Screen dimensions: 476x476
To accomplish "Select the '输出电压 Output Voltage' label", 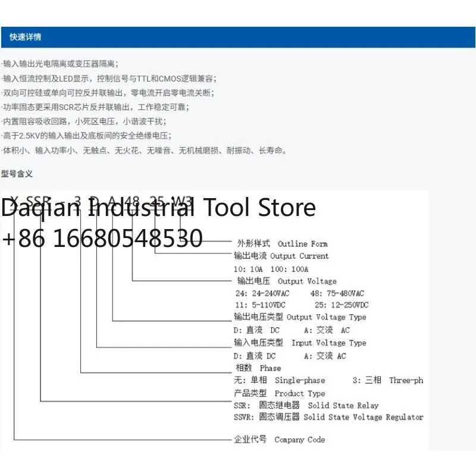I will coord(287,281).
